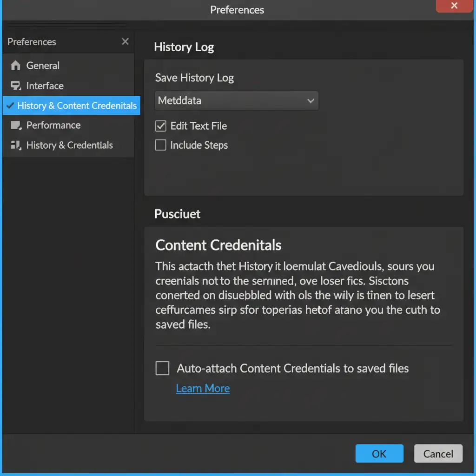Open the Learn More link
The image size is (476, 476).
203,389
